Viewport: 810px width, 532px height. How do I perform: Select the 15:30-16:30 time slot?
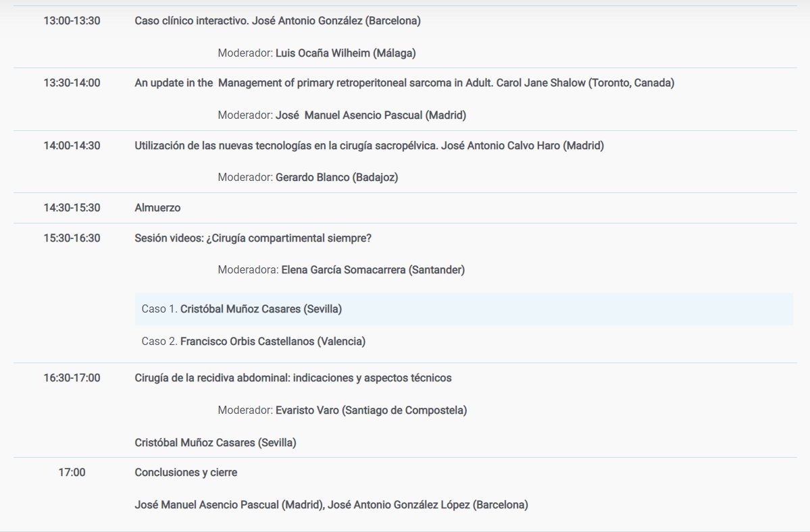72,238
